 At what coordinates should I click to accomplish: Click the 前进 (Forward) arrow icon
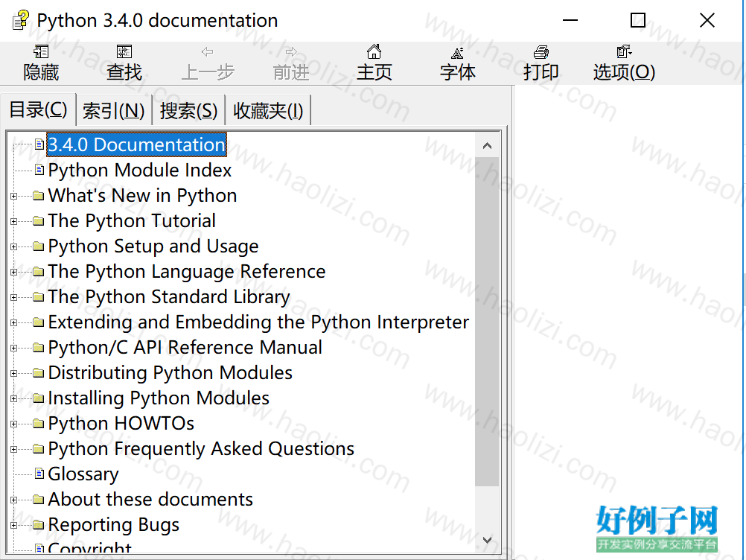pyautogui.click(x=291, y=51)
